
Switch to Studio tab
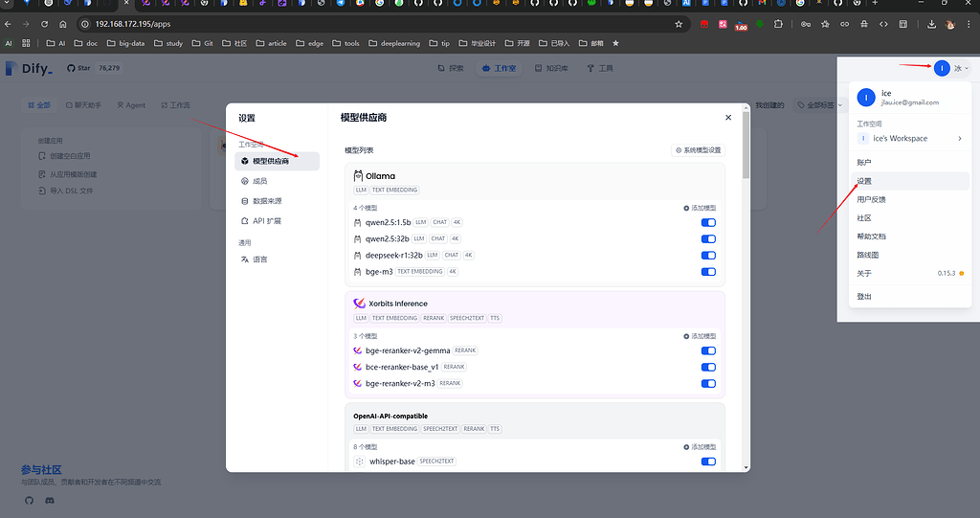pyautogui.click(x=499, y=68)
